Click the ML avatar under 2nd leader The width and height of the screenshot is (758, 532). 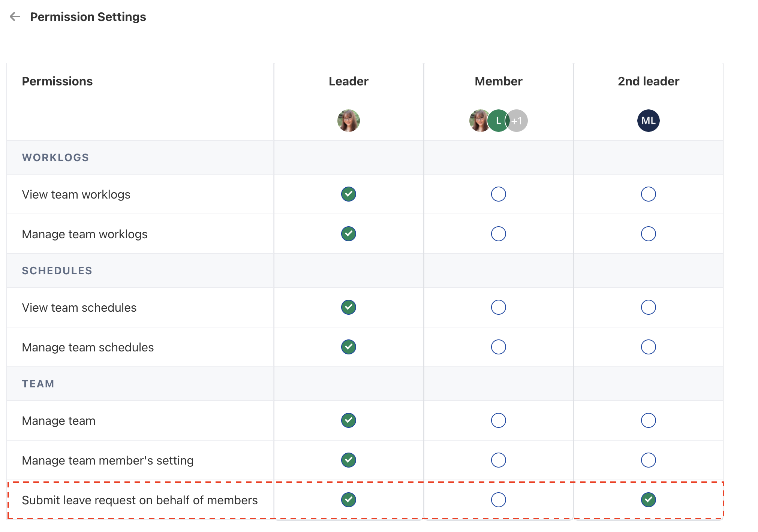coord(648,121)
